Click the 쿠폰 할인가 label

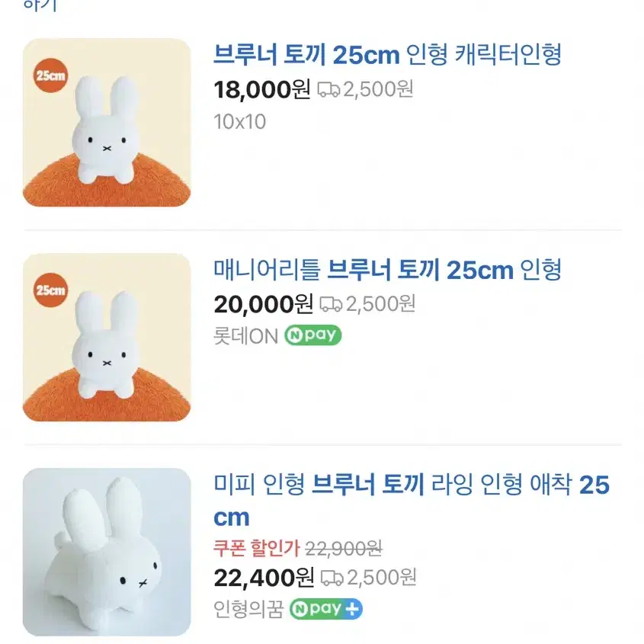[257, 548]
